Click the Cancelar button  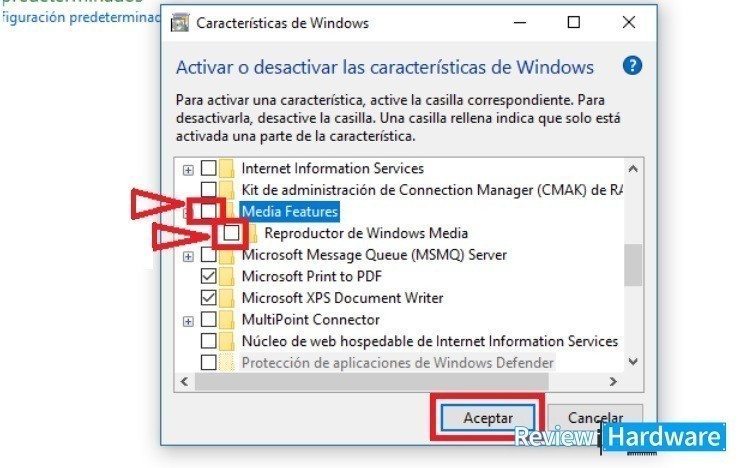tap(595, 418)
